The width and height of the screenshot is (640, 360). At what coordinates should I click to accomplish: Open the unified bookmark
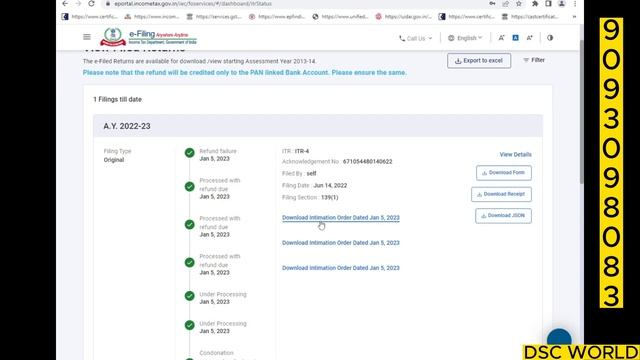coord(340,17)
